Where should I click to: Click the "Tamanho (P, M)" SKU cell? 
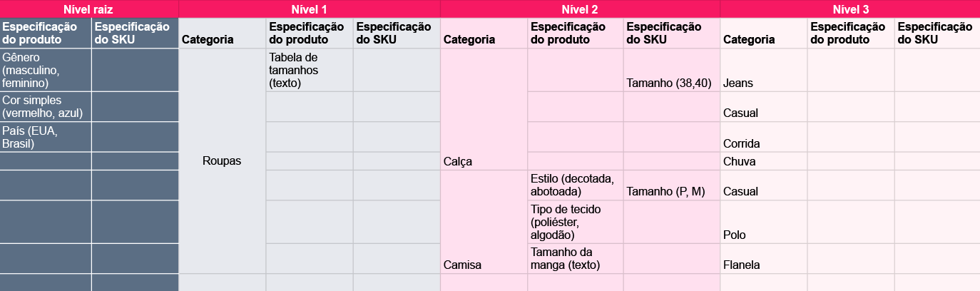[x=671, y=185]
